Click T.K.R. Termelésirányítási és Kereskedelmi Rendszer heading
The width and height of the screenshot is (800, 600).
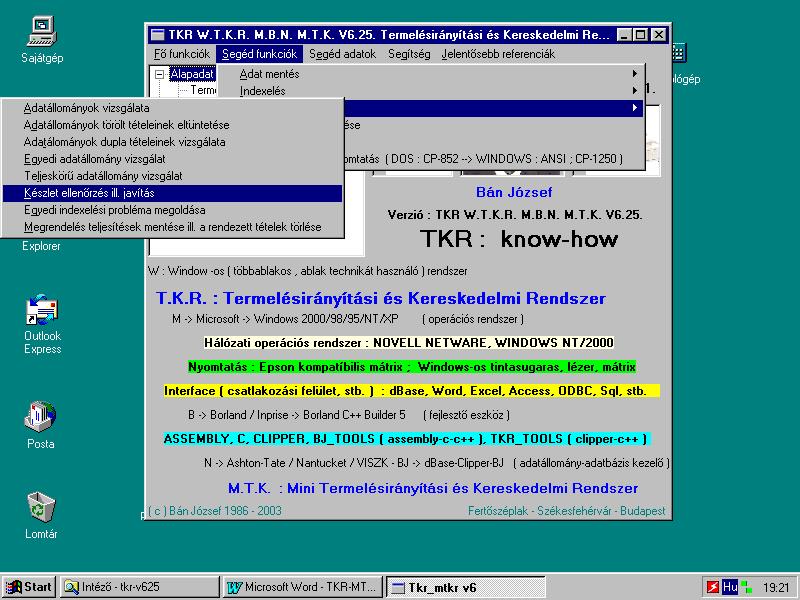point(381,298)
